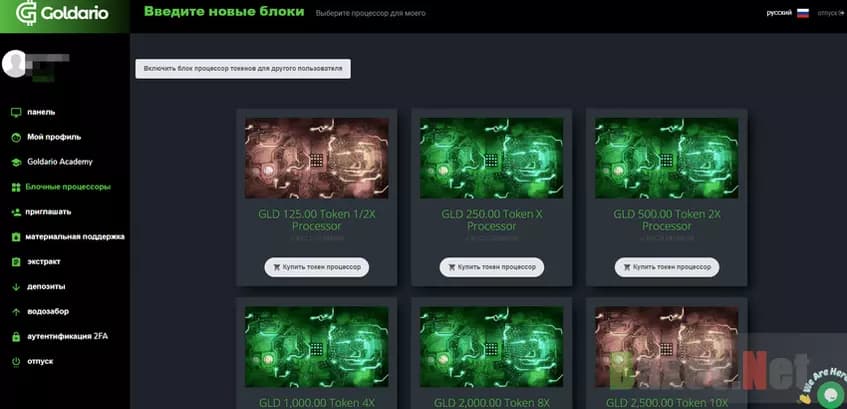Screen dimensions: 847x409
Task: Open the водозабор menu item
Action: 48,311
